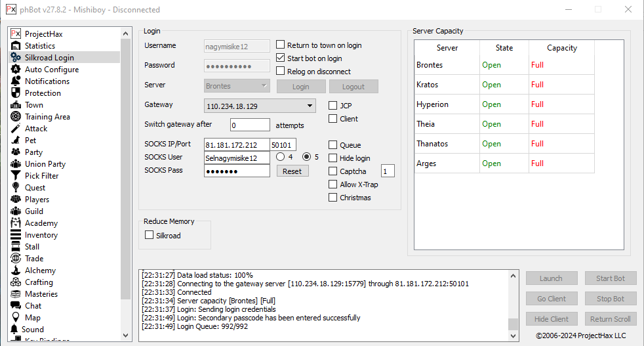
Task: Select SOCKS version 4 radio button
Action: coord(281,157)
